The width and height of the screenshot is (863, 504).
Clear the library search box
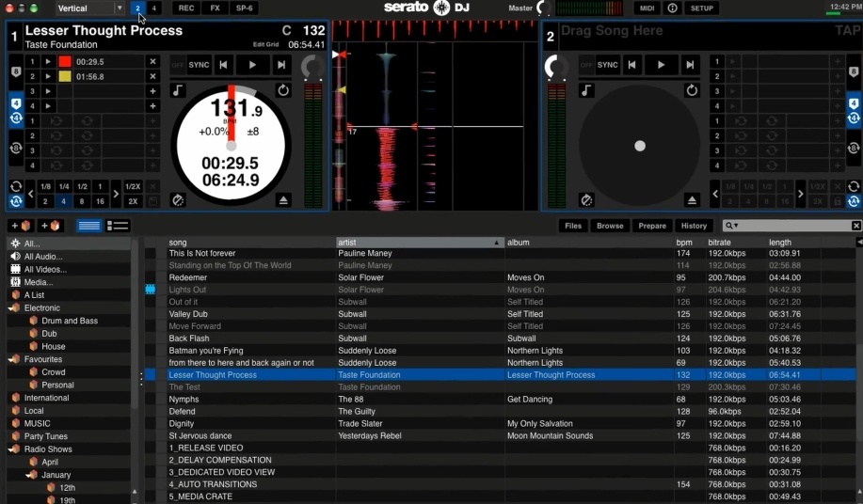coord(856,226)
